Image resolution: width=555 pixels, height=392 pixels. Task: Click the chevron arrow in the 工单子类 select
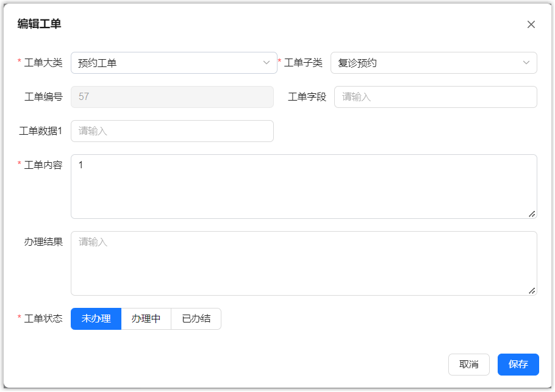[x=526, y=63]
